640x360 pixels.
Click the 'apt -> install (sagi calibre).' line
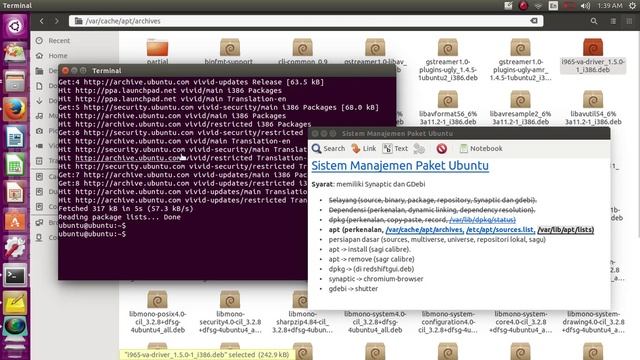coord(369,249)
